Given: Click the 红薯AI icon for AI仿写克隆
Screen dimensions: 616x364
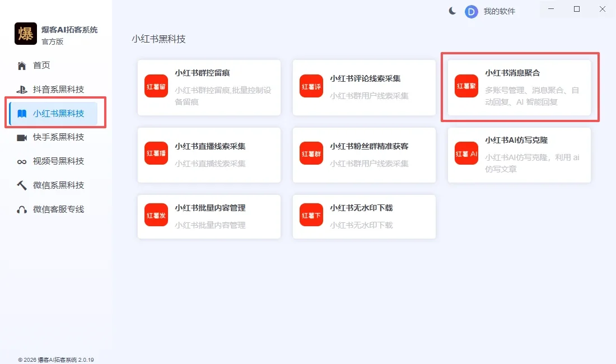Looking at the screenshot, I should tap(466, 153).
